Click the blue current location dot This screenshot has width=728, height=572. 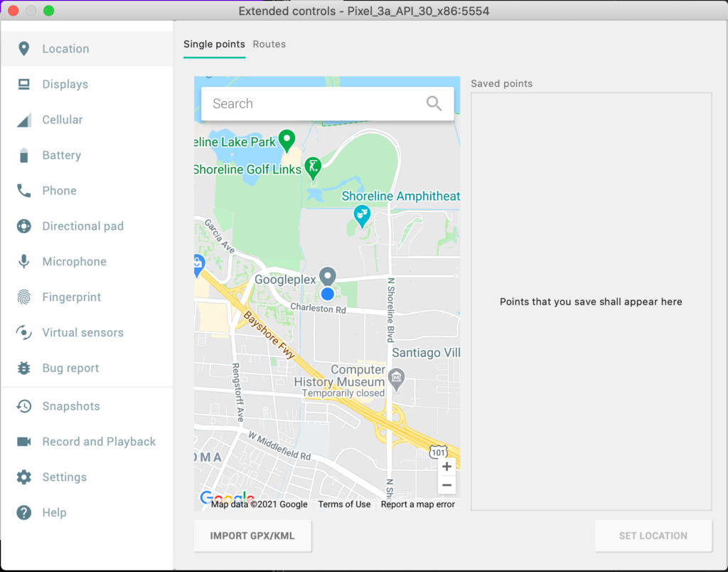click(328, 294)
